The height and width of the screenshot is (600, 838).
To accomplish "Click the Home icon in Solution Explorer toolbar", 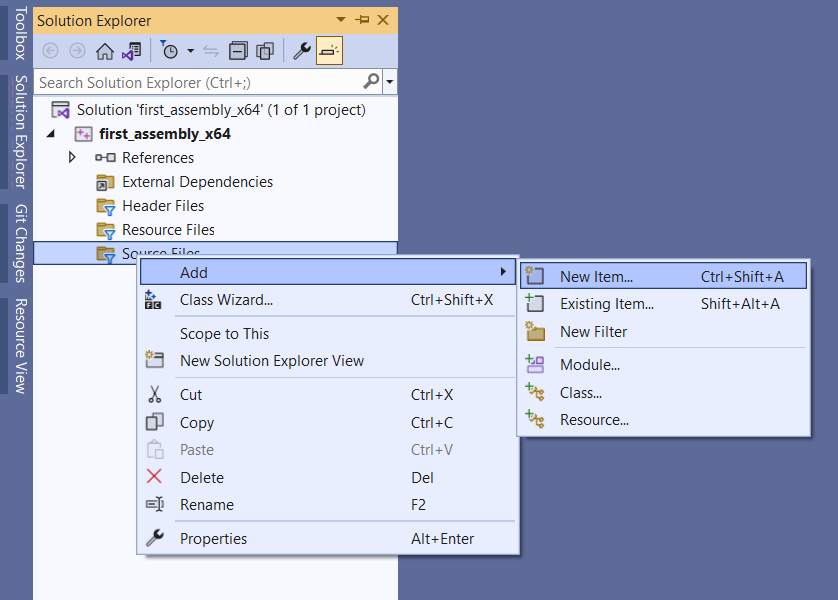I will point(104,51).
